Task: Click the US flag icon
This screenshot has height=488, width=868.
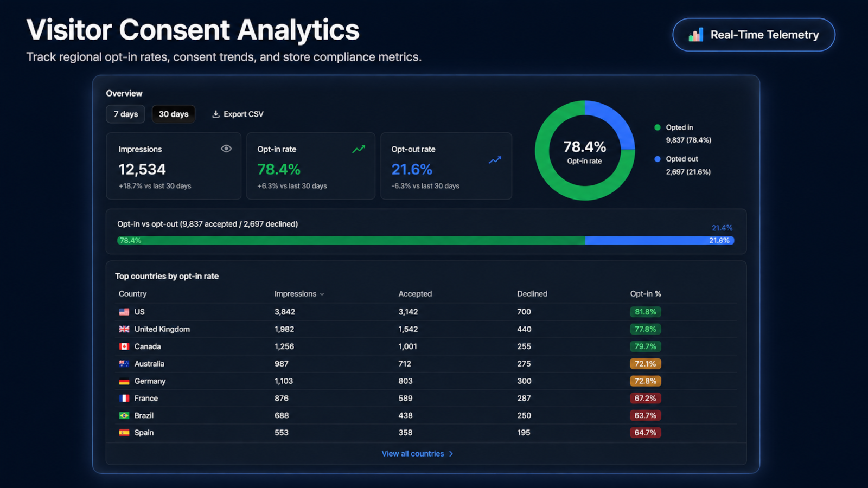Action: 124,312
